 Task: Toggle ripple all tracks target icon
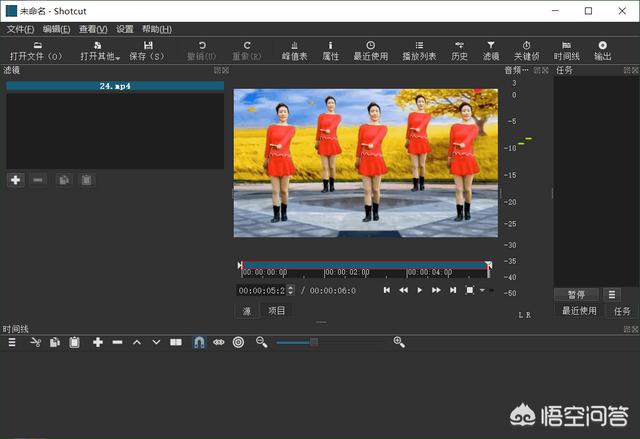coord(238,342)
